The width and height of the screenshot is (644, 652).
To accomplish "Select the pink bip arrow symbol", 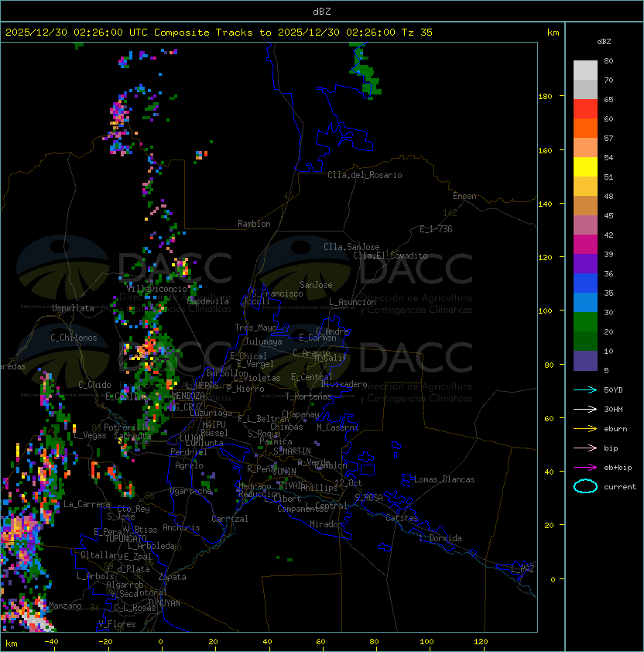I will pyautogui.click(x=585, y=448).
